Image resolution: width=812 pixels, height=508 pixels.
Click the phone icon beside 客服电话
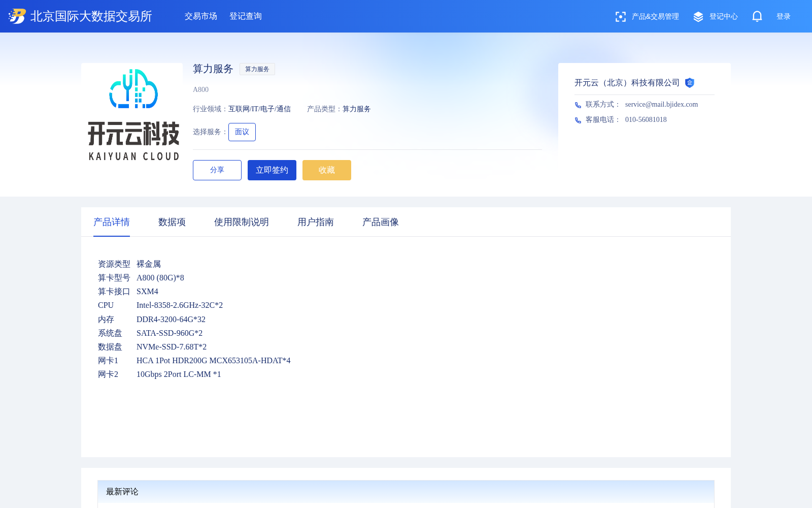pyautogui.click(x=578, y=120)
